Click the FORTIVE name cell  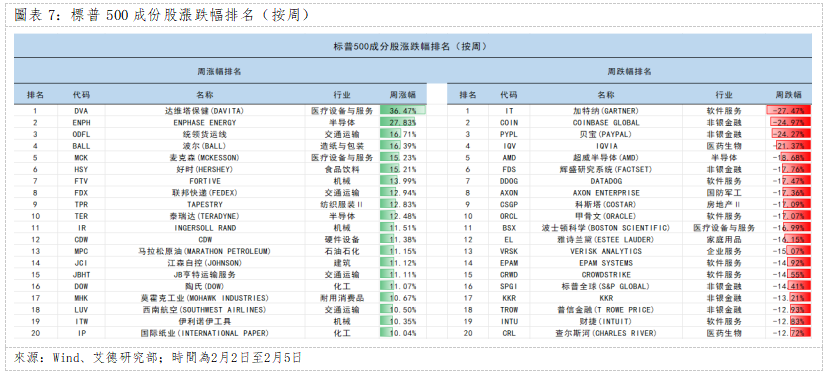point(204,181)
